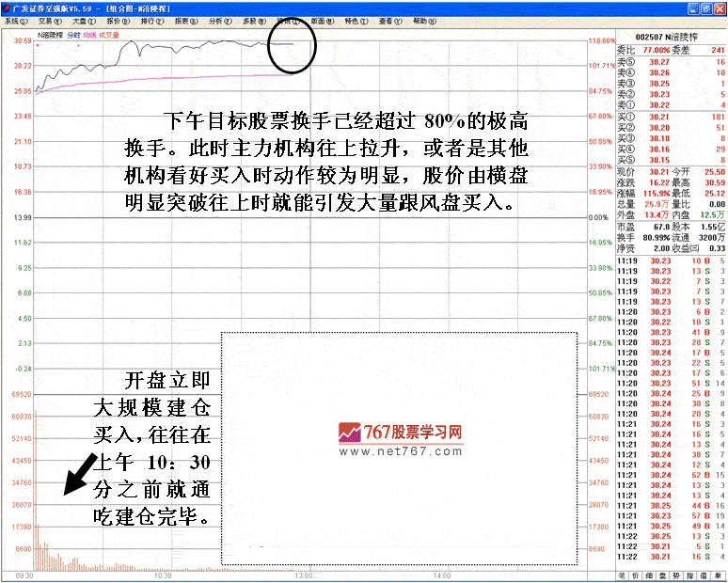Open the 系统 menu

click(x=15, y=20)
